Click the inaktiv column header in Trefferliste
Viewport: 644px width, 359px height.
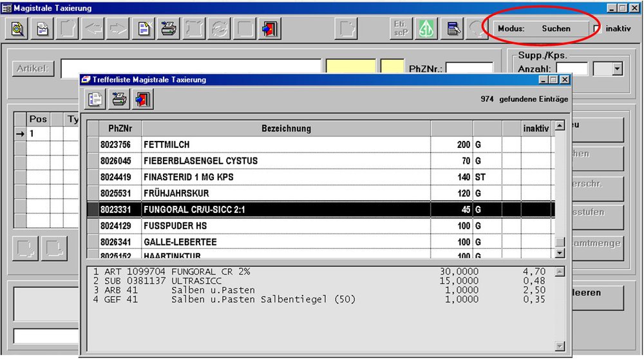coord(536,129)
